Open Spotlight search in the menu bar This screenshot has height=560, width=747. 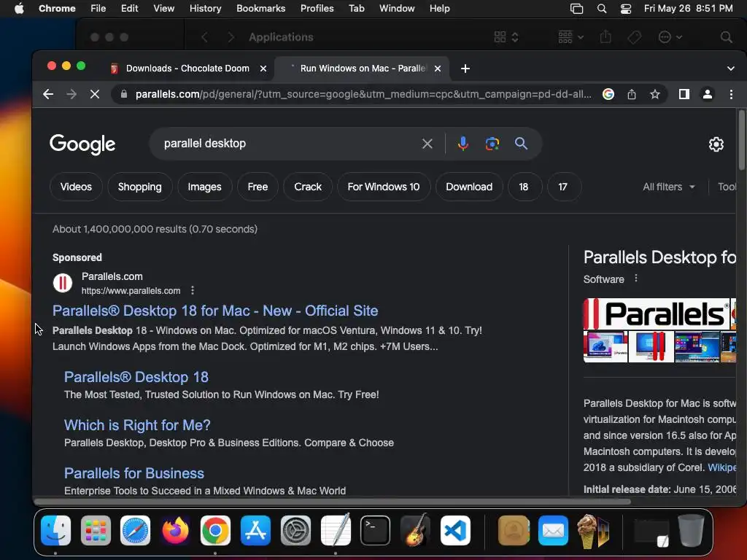point(602,9)
